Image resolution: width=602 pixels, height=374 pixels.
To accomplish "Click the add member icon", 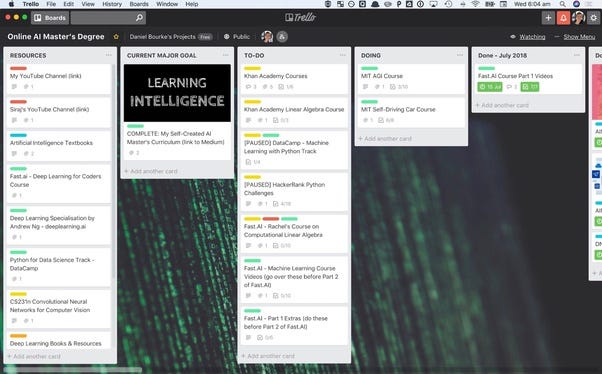I will (x=282, y=37).
